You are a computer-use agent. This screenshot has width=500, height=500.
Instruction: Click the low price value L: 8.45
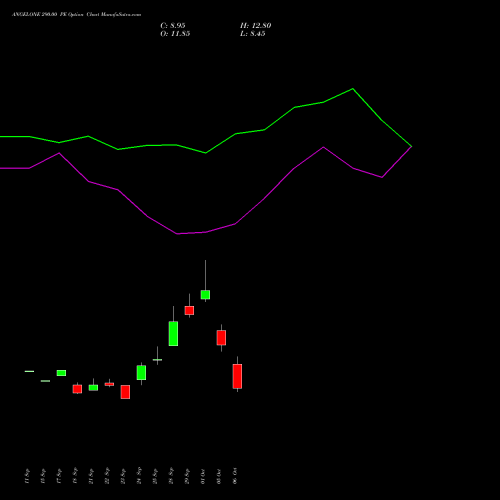(253, 34)
